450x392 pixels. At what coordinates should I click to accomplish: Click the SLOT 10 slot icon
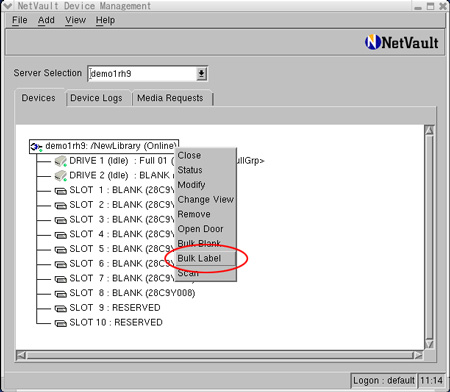pyautogui.click(x=61, y=323)
